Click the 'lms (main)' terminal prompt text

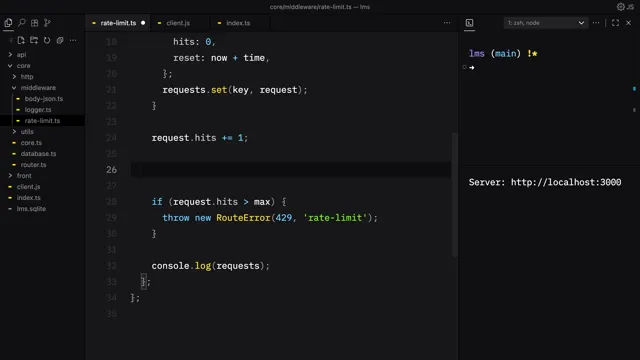point(495,53)
